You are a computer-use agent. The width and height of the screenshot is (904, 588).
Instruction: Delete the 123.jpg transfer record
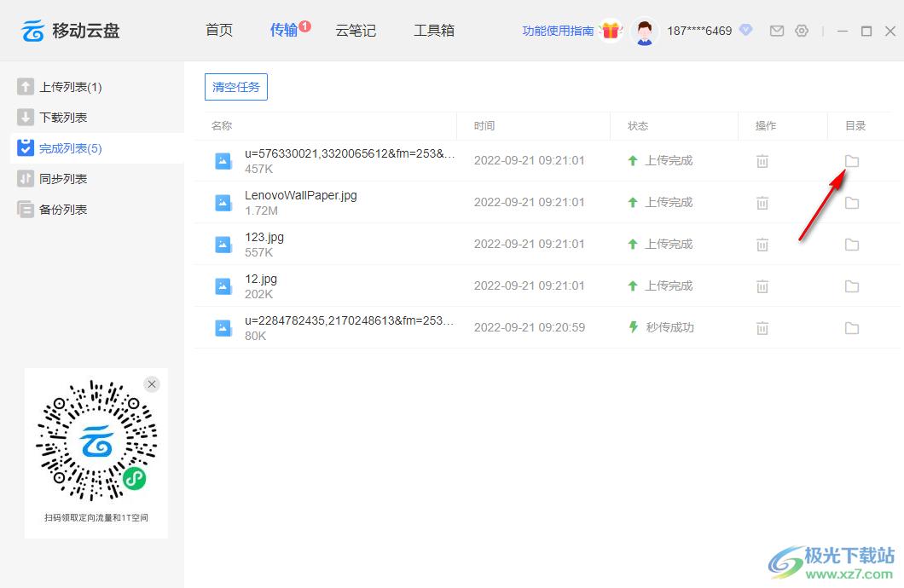762,245
